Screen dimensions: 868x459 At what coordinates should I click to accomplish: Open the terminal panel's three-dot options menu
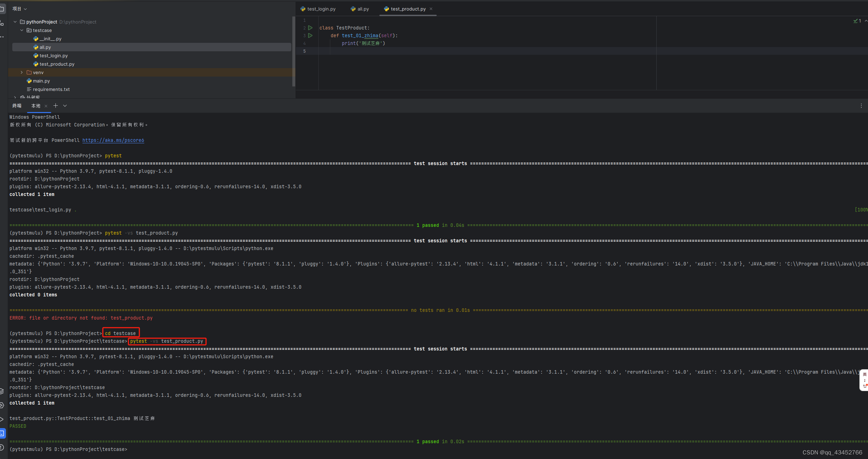click(861, 106)
